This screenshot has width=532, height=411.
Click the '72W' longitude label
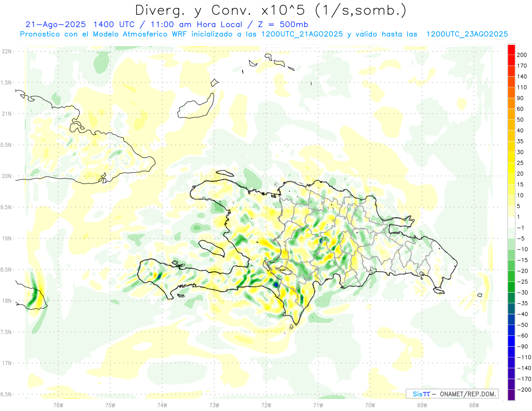266,405
